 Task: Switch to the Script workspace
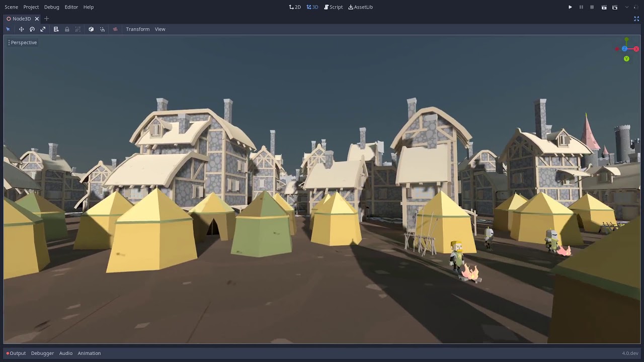point(333,7)
